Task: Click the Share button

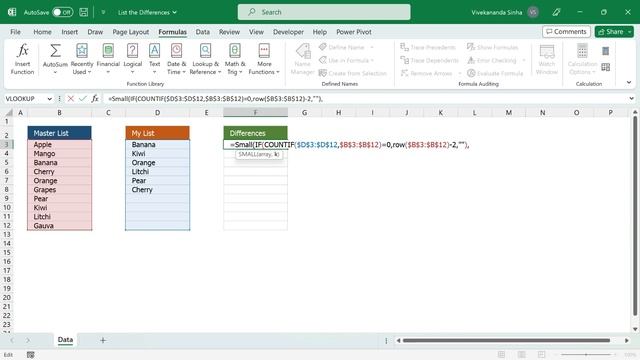Action: pos(611,32)
